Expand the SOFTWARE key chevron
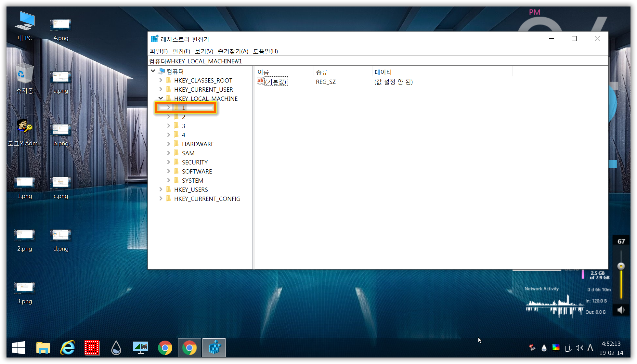Screen dimensions: 637x364 pos(168,171)
